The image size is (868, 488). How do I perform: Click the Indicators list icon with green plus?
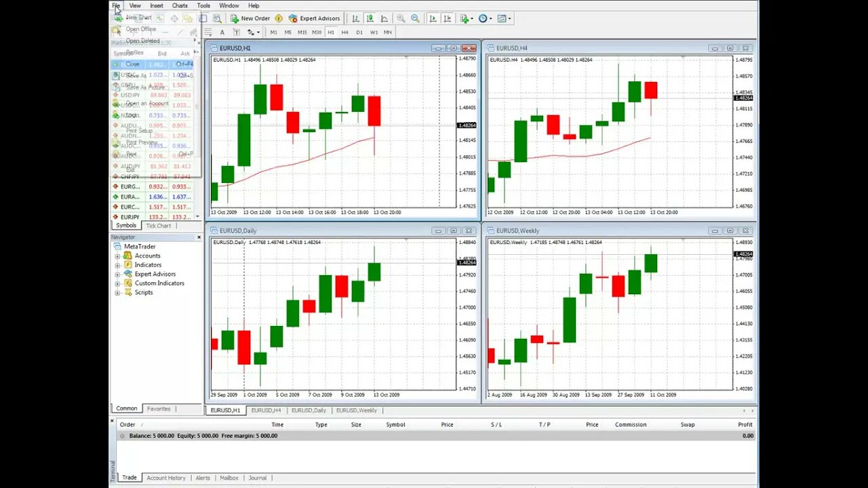tap(465, 18)
